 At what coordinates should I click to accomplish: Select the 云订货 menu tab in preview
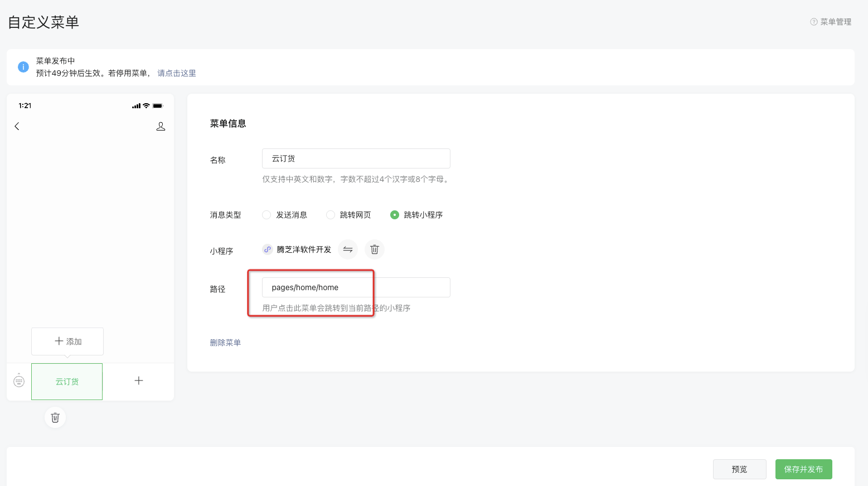pos(67,382)
